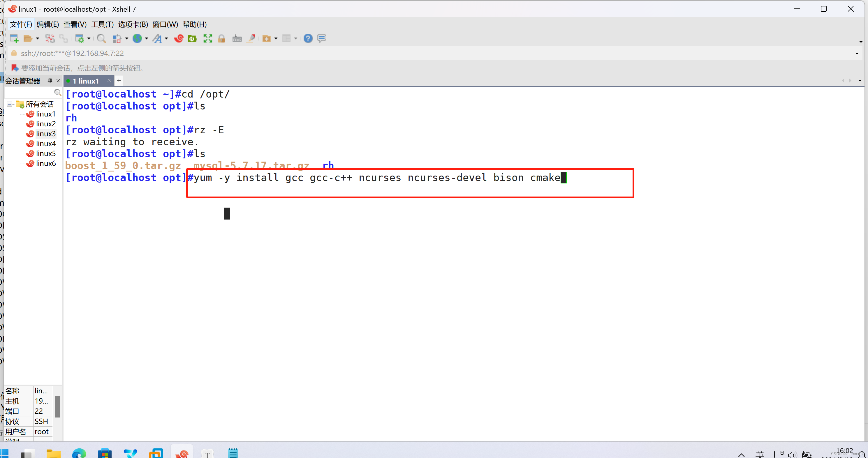Click the highlight marker toolbar icon
Screen dimensions: 868x458
click(251, 38)
